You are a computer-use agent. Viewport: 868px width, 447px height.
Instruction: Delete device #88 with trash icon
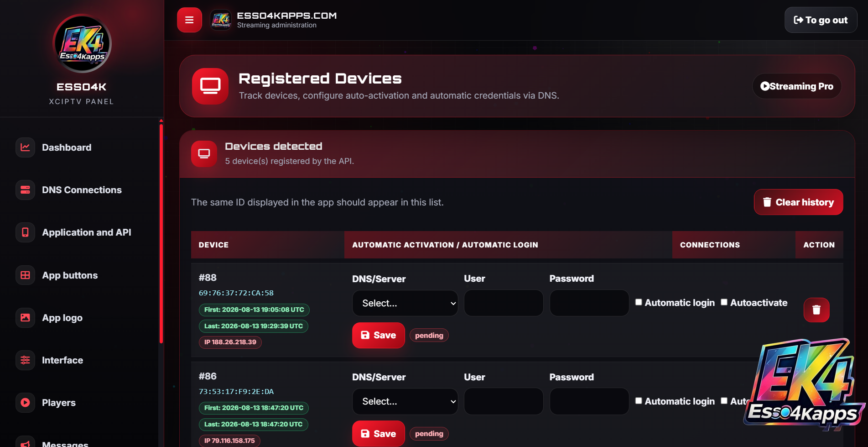click(816, 310)
